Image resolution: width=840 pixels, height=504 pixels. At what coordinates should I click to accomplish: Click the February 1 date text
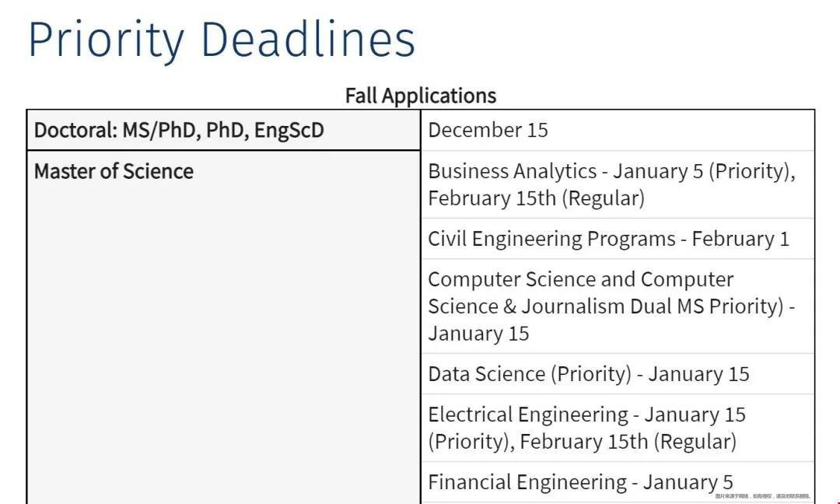click(x=741, y=239)
